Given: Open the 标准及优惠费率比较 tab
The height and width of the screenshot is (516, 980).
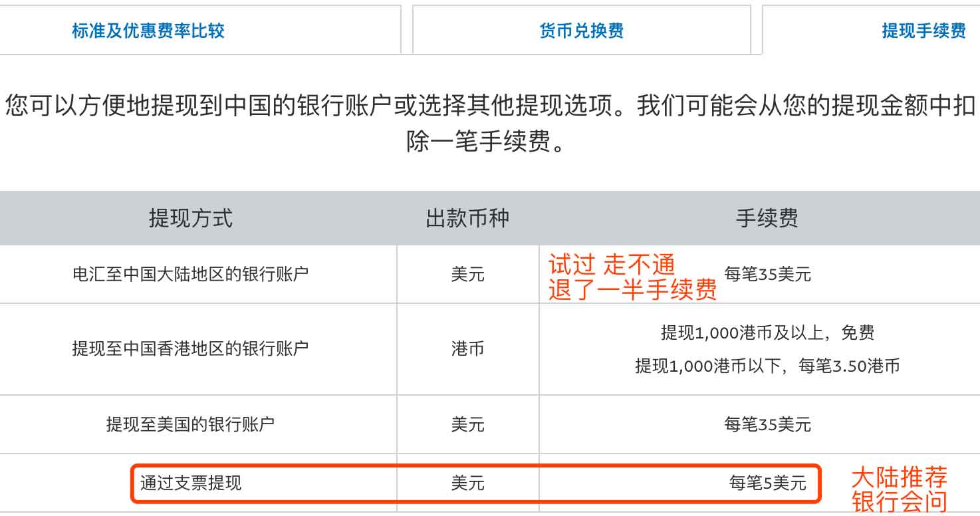Looking at the screenshot, I should tap(148, 31).
